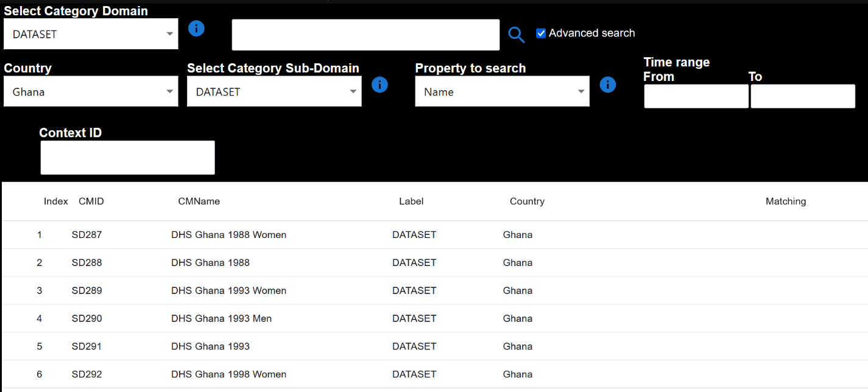Screen dimensions: 868x392
Task: Click the Matching column header
Action: pos(786,201)
